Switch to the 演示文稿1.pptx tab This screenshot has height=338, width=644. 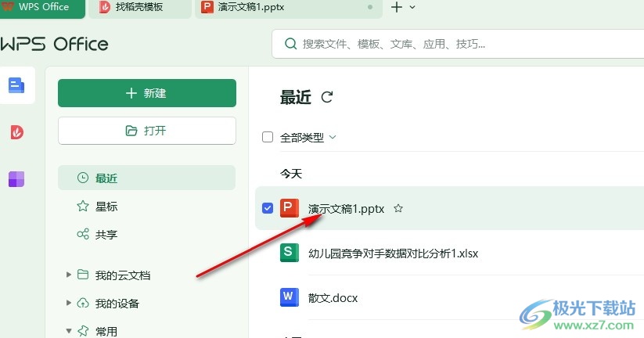289,8
